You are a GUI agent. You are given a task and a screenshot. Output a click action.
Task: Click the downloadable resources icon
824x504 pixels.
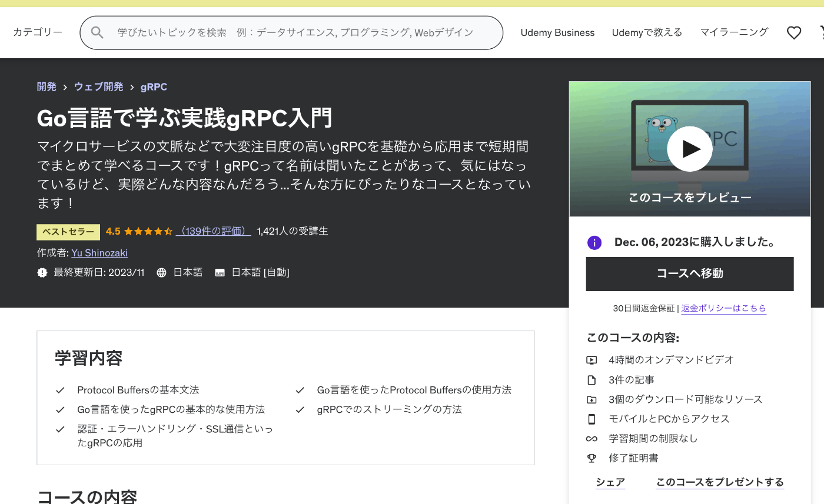pos(592,399)
